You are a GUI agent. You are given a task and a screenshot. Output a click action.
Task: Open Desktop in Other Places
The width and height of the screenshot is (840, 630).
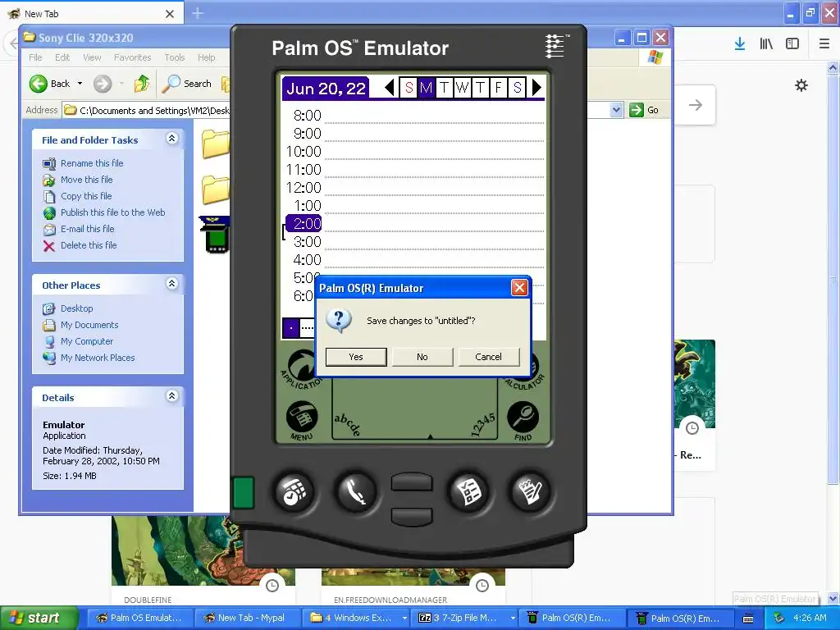tap(76, 308)
